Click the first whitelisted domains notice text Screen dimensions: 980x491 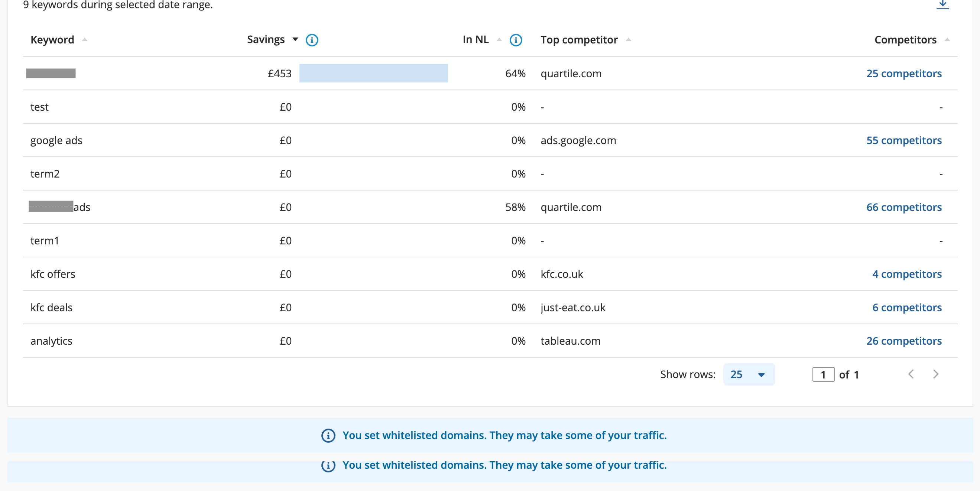pyautogui.click(x=504, y=435)
